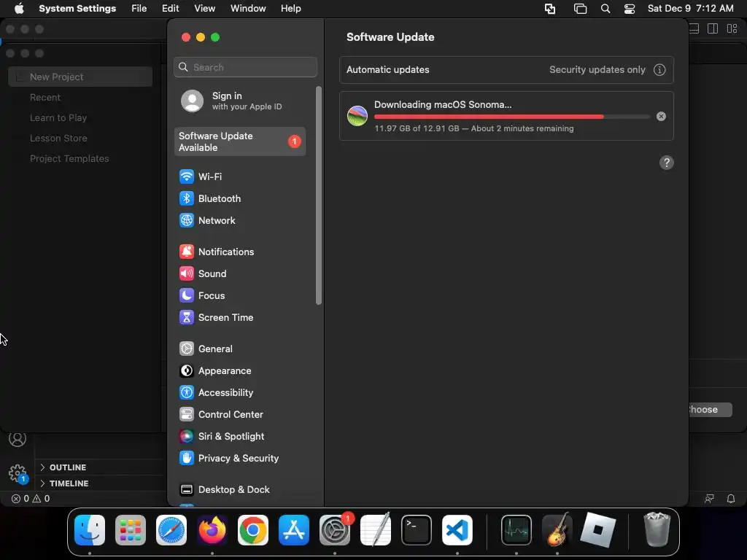
Task: Open Spotlight search in menu bar
Action: (605, 9)
